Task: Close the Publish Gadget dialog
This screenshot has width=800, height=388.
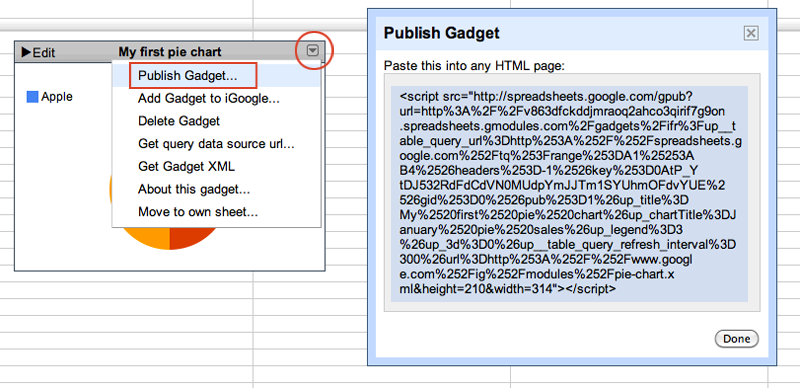Action: coord(751,34)
